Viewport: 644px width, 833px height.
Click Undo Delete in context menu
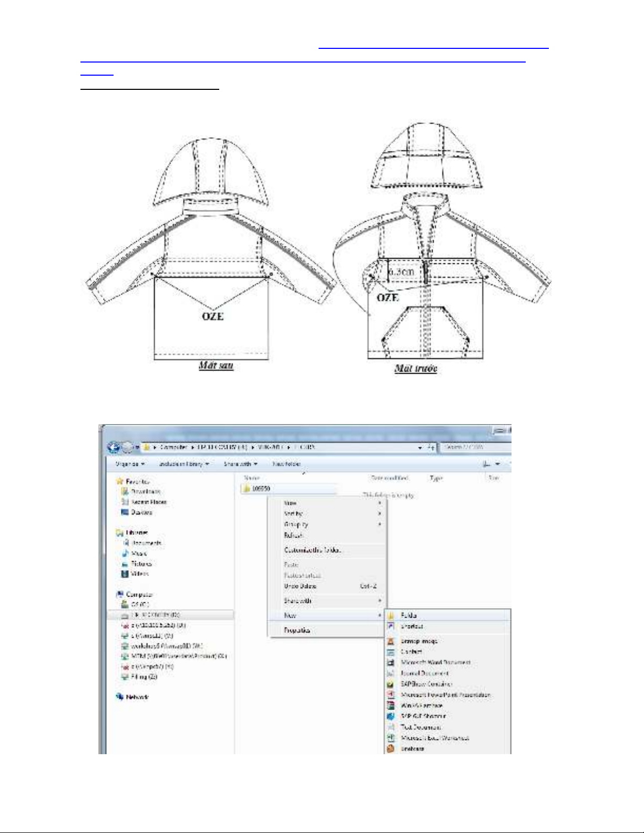click(x=300, y=586)
